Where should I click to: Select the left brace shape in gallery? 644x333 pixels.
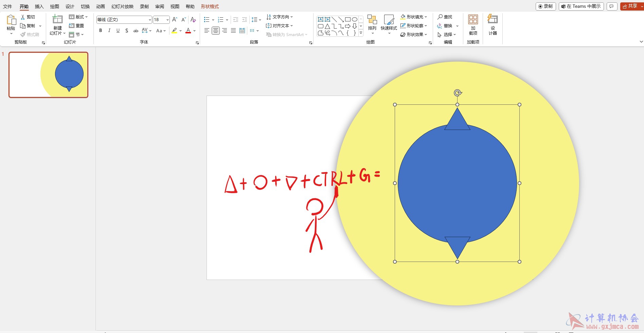[x=348, y=33]
